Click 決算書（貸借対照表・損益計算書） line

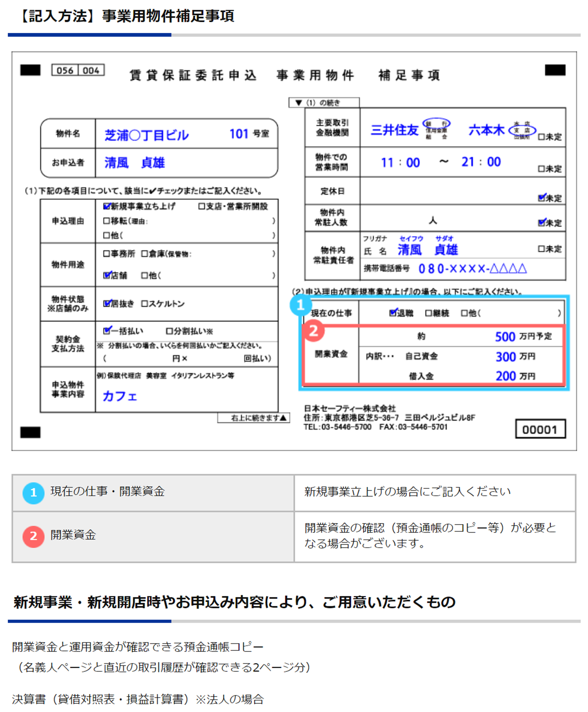[138, 699]
